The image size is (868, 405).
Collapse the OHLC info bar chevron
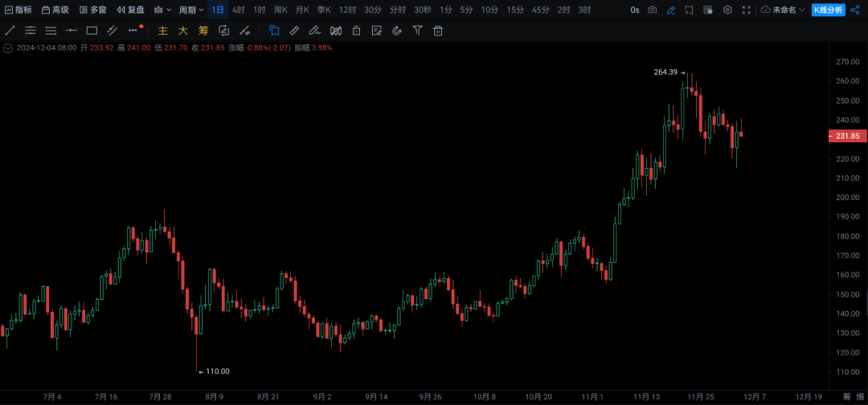(8, 47)
